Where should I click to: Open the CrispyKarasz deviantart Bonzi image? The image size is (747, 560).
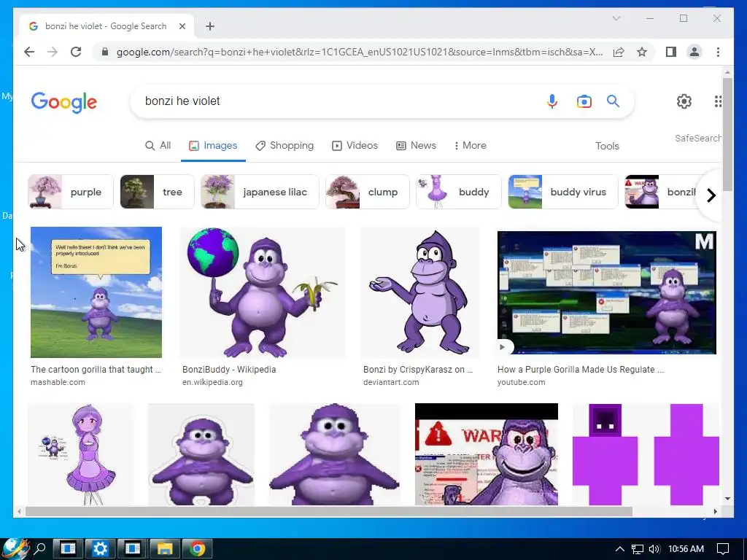pos(419,292)
